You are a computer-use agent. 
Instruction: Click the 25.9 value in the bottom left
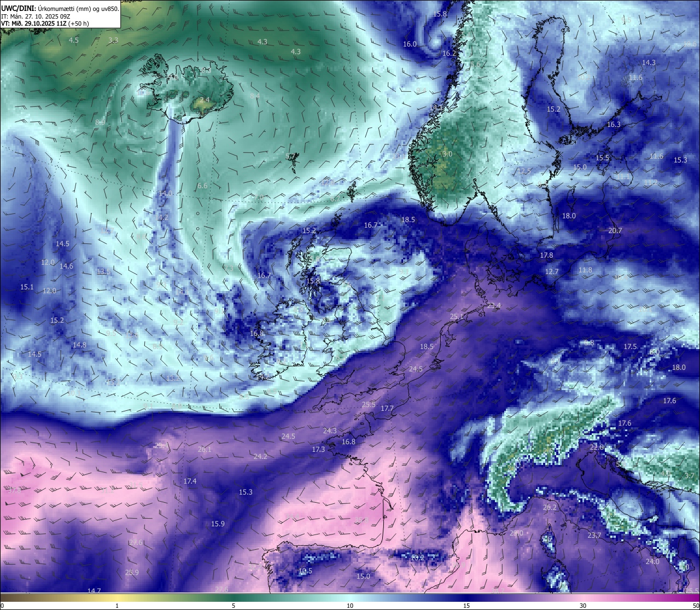click(132, 573)
